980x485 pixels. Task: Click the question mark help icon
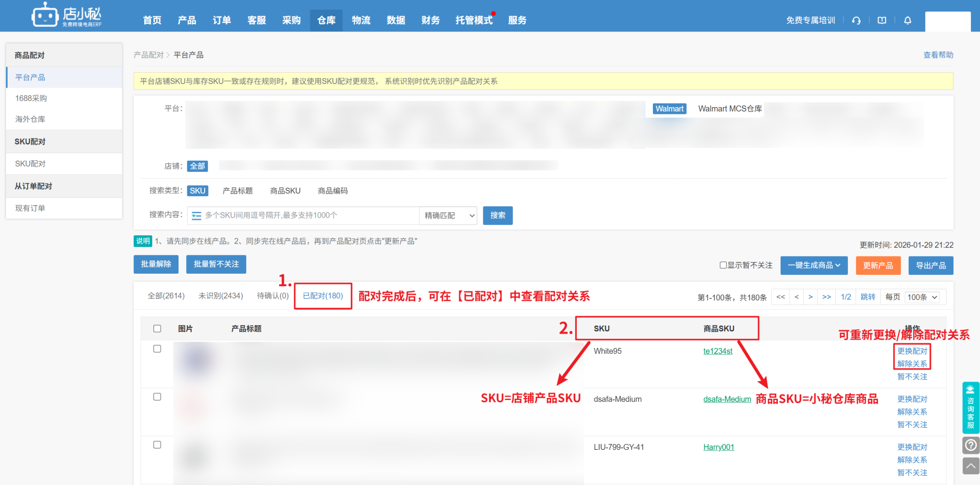coord(971,445)
